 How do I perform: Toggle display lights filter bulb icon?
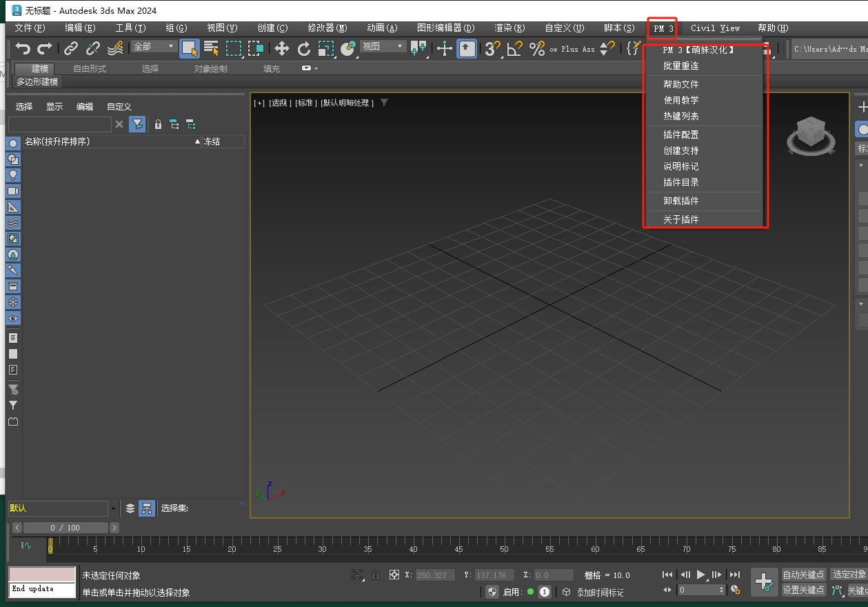[13, 175]
